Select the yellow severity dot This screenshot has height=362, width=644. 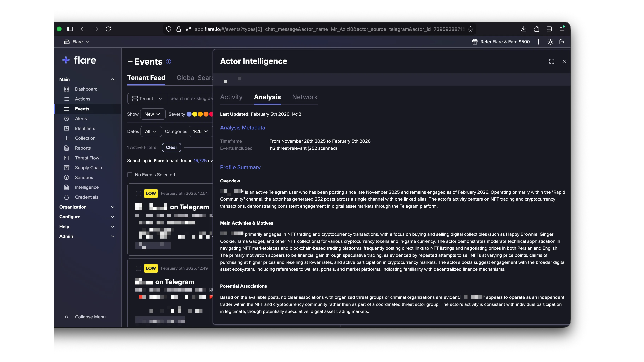pyautogui.click(x=195, y=114)
